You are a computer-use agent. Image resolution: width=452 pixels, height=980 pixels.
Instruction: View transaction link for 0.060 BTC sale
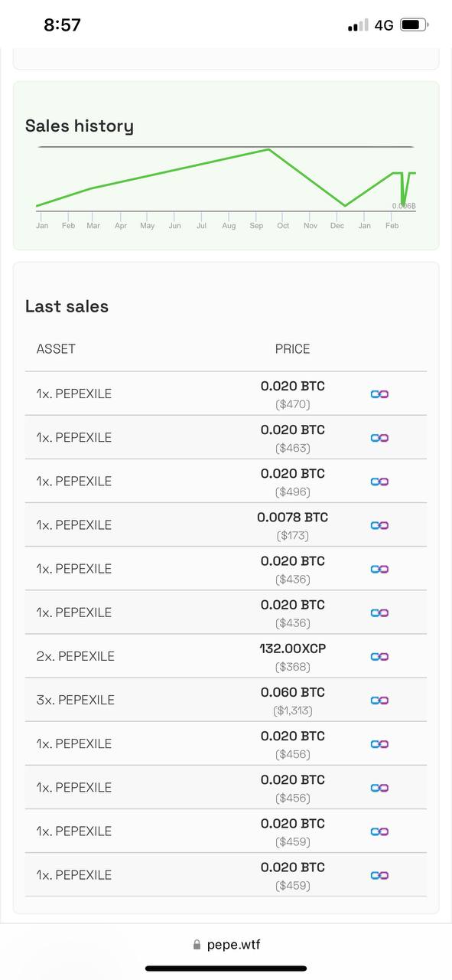[x=379, y=700]
